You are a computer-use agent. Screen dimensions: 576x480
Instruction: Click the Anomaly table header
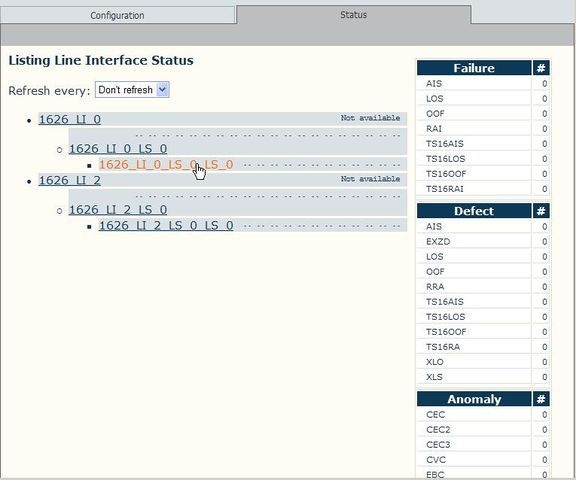[474, 399]
